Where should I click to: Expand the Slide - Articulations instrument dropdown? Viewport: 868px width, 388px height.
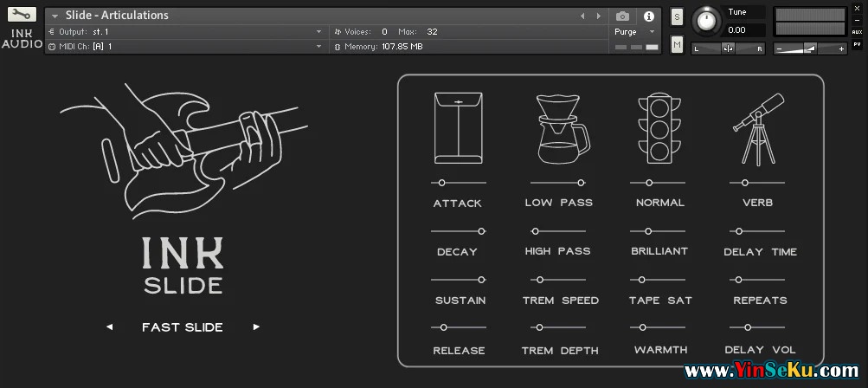55,16
